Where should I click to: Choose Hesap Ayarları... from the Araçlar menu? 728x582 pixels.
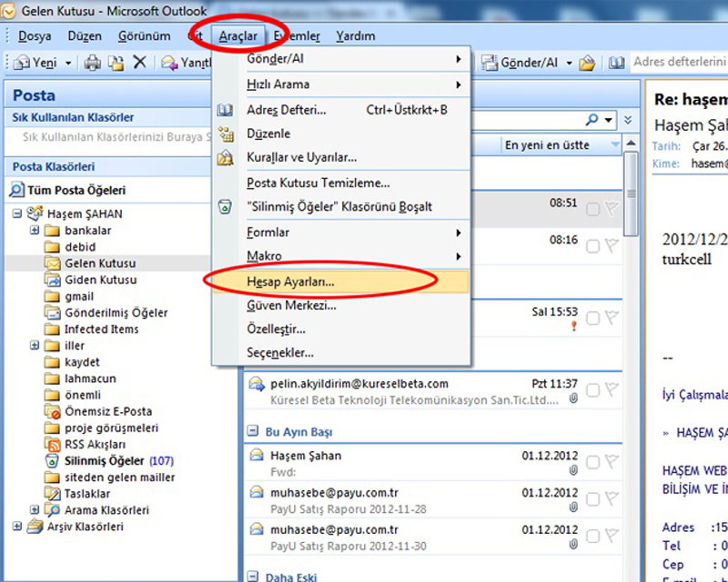point(341,282)
